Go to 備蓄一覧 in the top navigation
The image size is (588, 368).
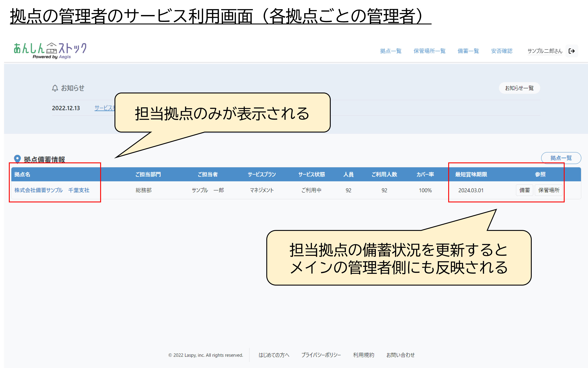468,51
